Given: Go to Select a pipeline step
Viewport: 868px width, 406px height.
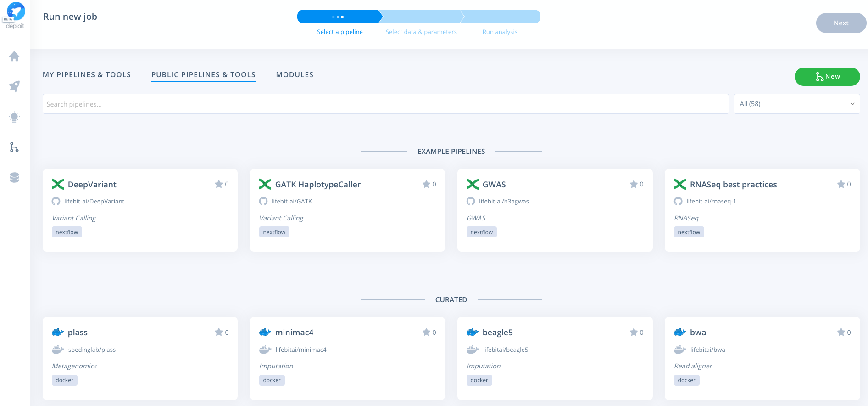Looking at the screenshot, I should click(339, 32).
